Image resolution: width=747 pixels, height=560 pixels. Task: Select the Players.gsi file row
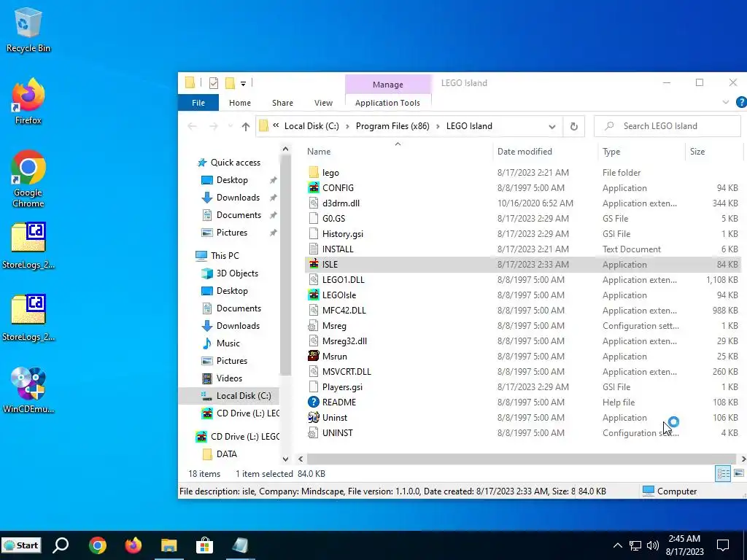coord(523,386)
